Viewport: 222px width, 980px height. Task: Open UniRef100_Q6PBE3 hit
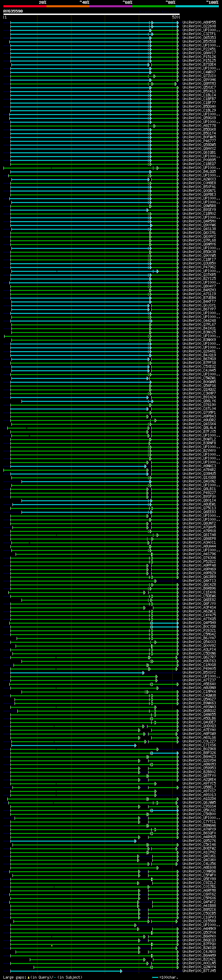pyautogui.click(x=199, y=194)
